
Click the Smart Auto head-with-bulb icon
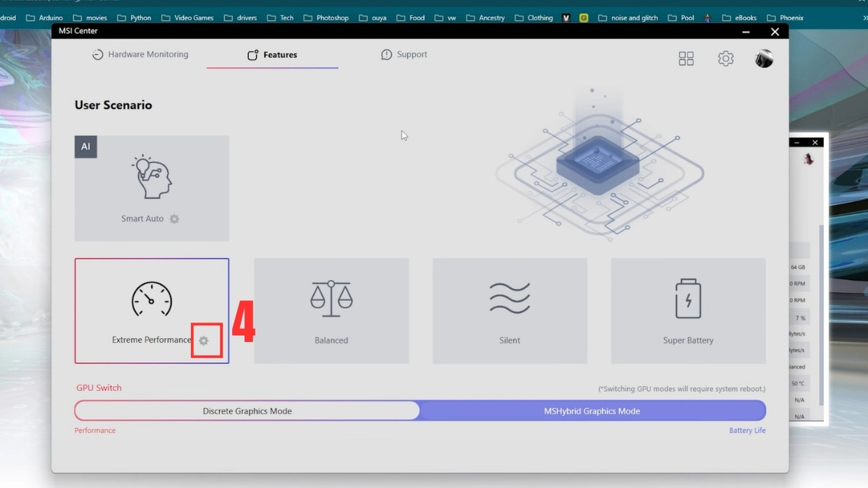(x=152, y=176)
